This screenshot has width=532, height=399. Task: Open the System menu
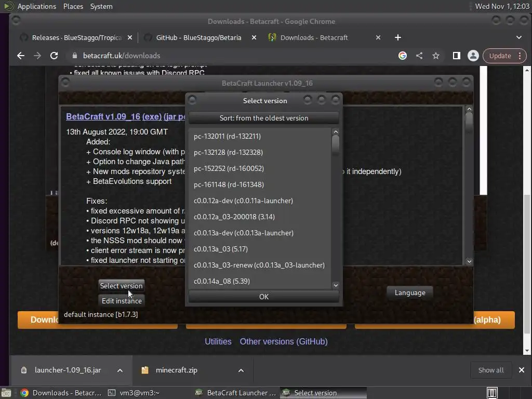101,6
